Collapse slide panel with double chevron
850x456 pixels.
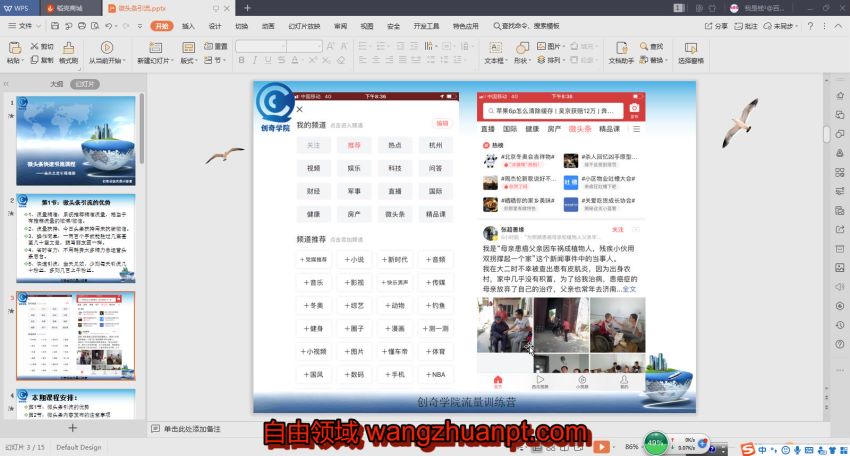pyautogui.click(x=7, y=84)
